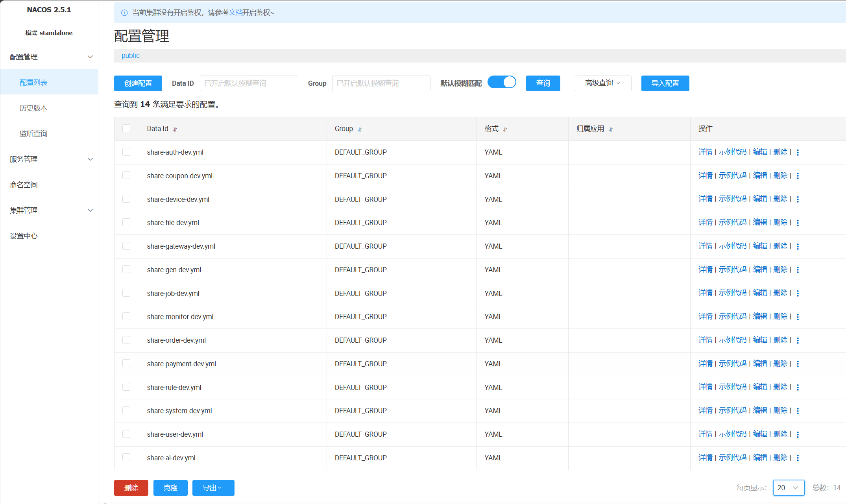Select the share-order-dev.yml row checkbox
846x504 pixels.
point(126,340)
